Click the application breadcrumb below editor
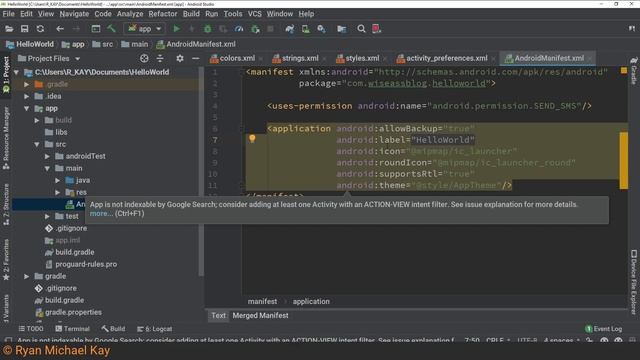Image resolution: width=640 pixels, height=360 pixels. click(x=311, y=302)
